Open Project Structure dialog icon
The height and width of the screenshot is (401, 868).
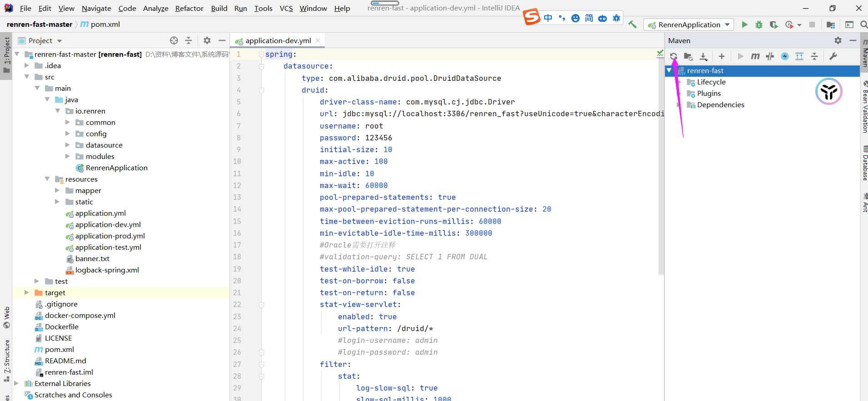click(x=831, y=25)
